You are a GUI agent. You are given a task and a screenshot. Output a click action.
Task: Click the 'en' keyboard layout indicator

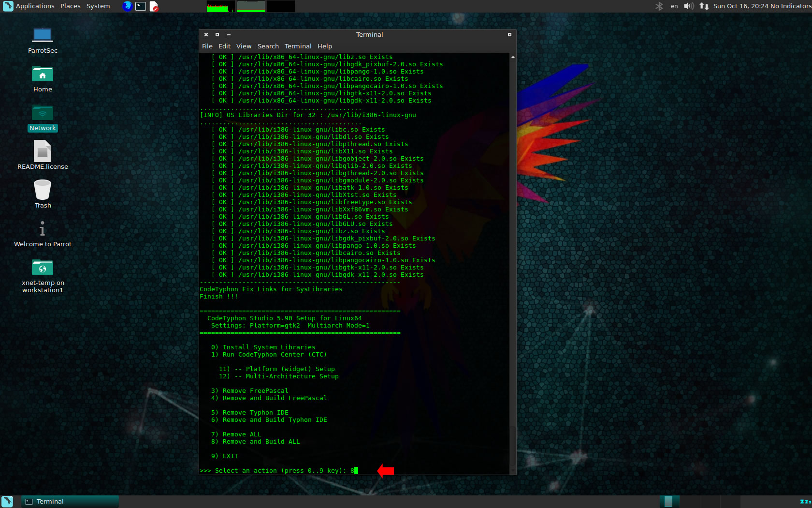pos(674,6)
